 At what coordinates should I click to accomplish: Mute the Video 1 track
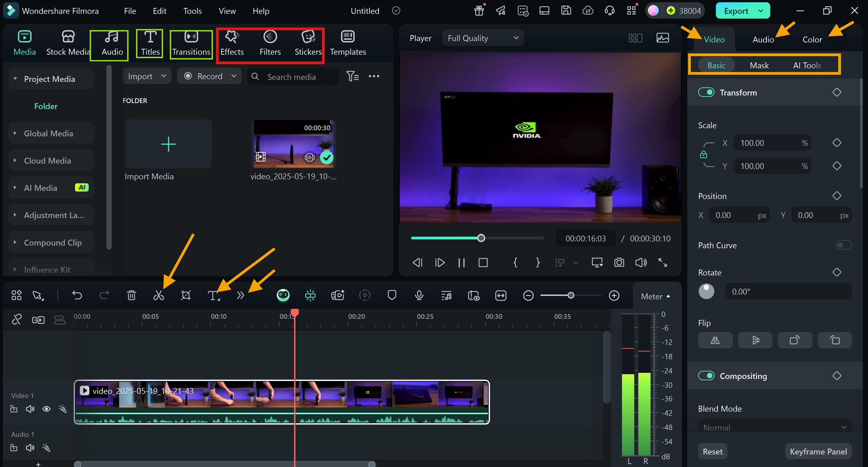30,409
